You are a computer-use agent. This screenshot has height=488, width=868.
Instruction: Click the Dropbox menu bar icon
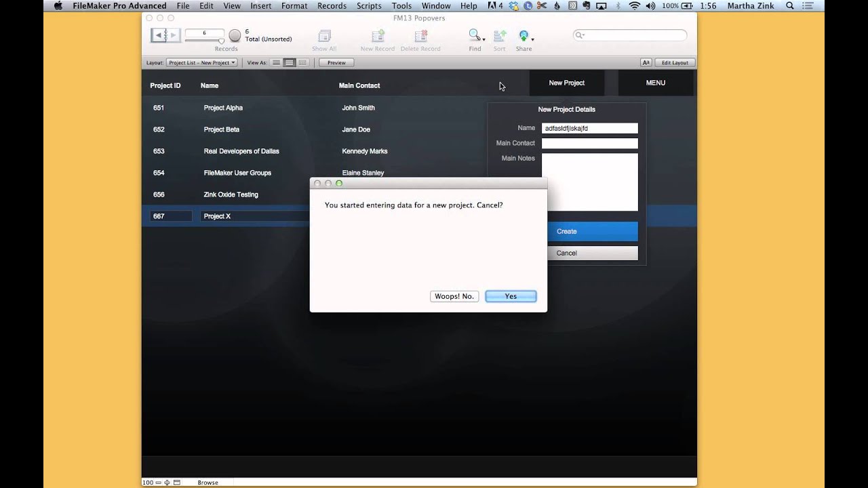pos(514,5)
